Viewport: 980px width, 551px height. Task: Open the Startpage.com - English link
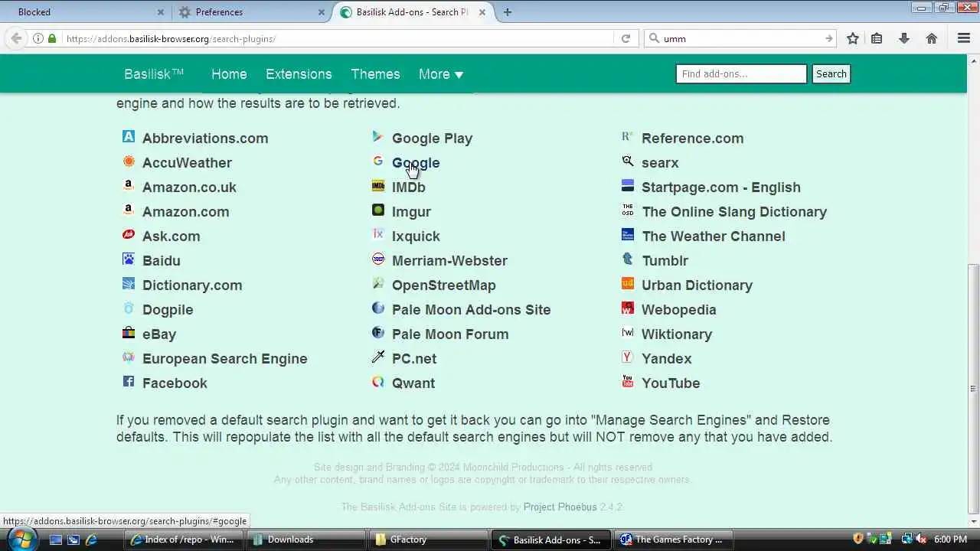pyautogui.click(x=721, y=187)
